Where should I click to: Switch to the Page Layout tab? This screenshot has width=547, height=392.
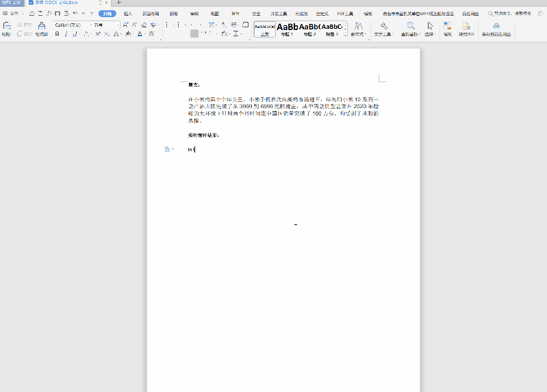[x=151, y=14]
